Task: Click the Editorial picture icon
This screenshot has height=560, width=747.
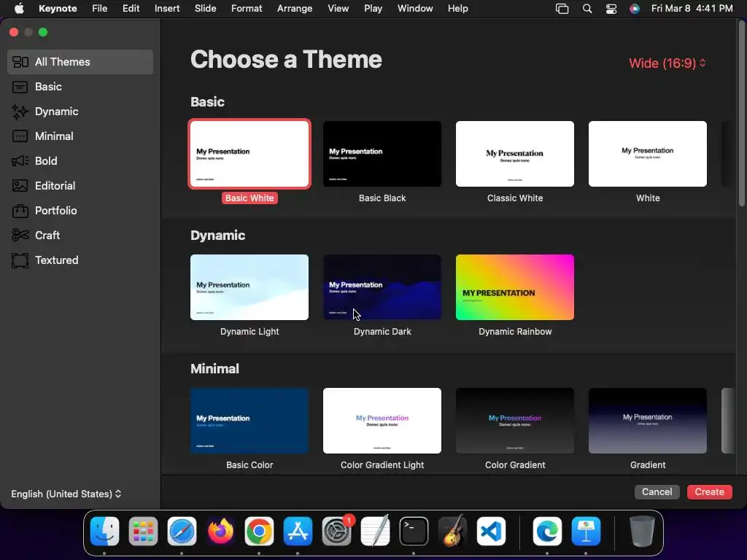Action: [x=20, y=186]
